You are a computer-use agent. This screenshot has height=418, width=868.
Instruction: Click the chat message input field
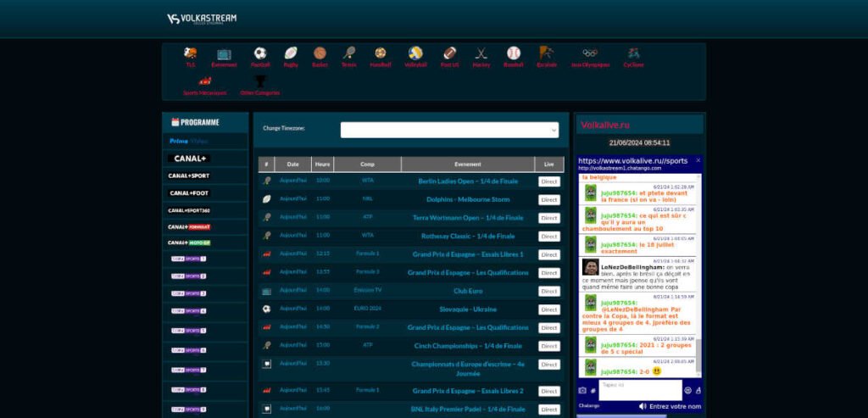coord(639,389)
